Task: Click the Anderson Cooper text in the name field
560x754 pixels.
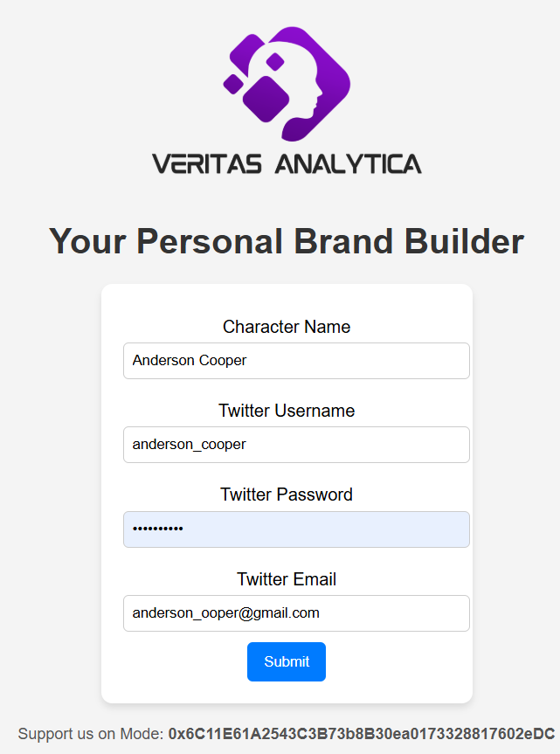Action: [190, 360]
